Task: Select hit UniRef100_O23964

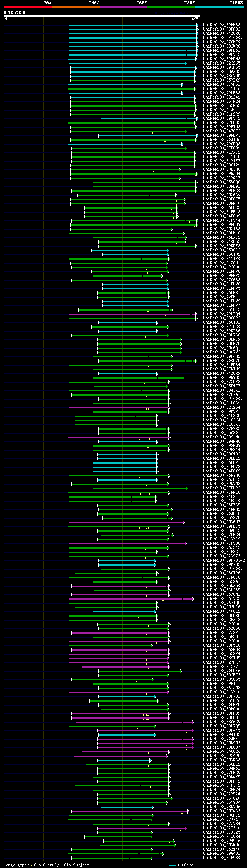Action: [x=222, y=407]
